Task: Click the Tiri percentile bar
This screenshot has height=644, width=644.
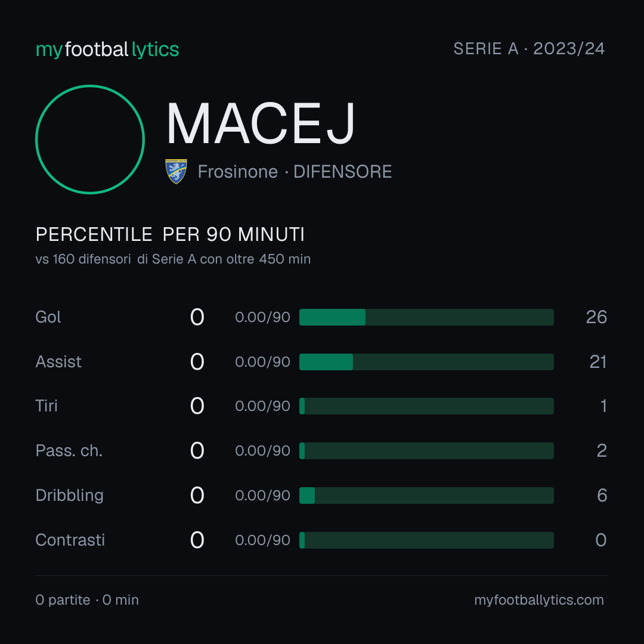Action: [x=426, y=406]
